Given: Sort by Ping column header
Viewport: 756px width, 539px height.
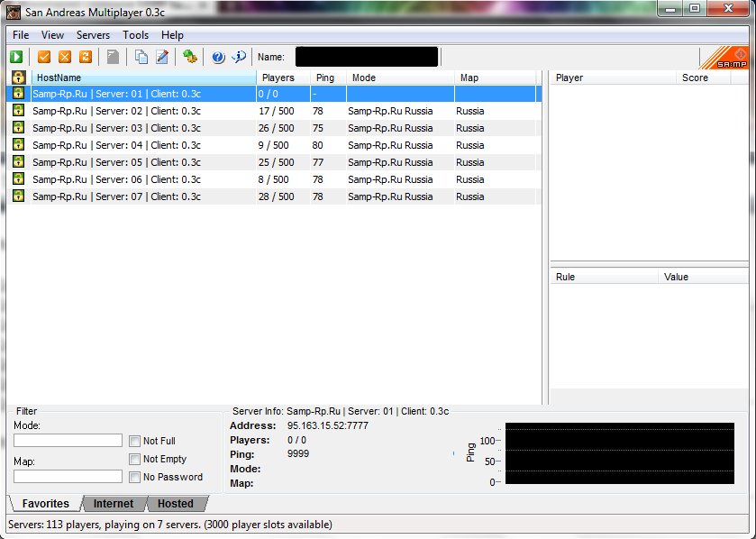Looking at the screenshot, I should [x=328, y=78].
